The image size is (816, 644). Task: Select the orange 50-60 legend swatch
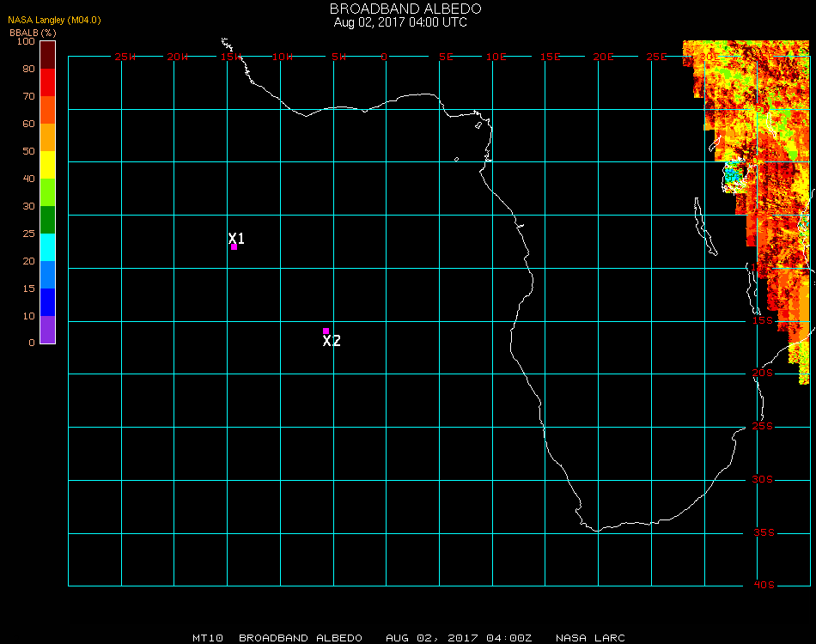(48, 137)
